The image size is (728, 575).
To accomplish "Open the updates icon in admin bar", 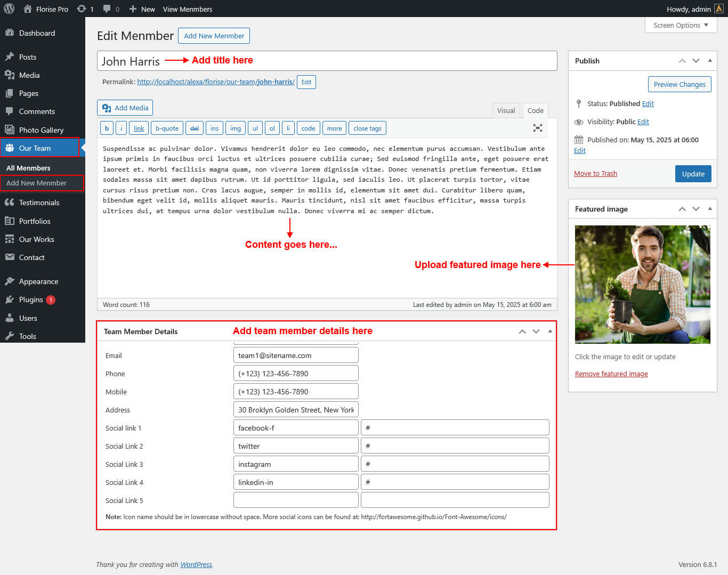I will [x=82, y=9].
